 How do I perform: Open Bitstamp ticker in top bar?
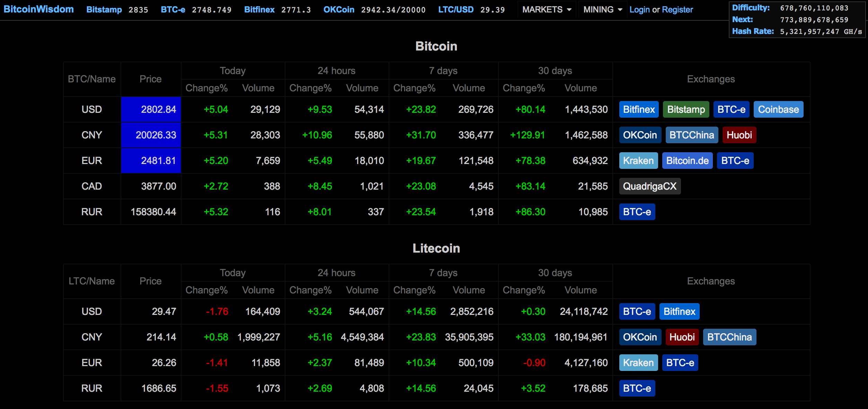click(x=104, y=10)
